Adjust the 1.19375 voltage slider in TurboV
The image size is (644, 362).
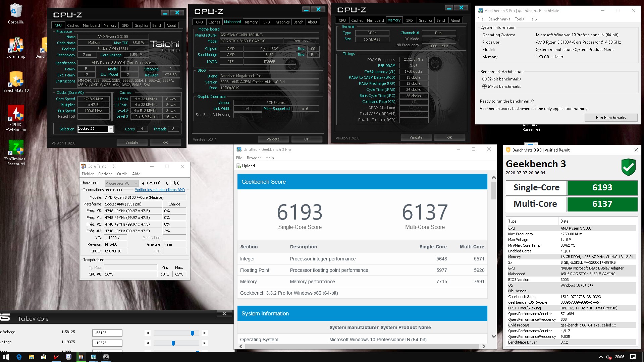(x=173, y=343)
